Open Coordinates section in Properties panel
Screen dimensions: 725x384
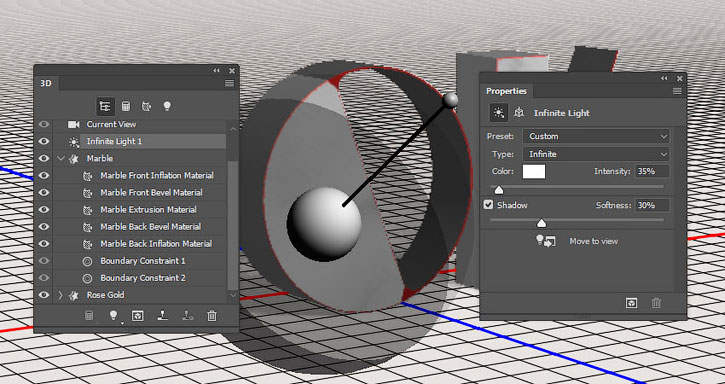coord(519,113)
